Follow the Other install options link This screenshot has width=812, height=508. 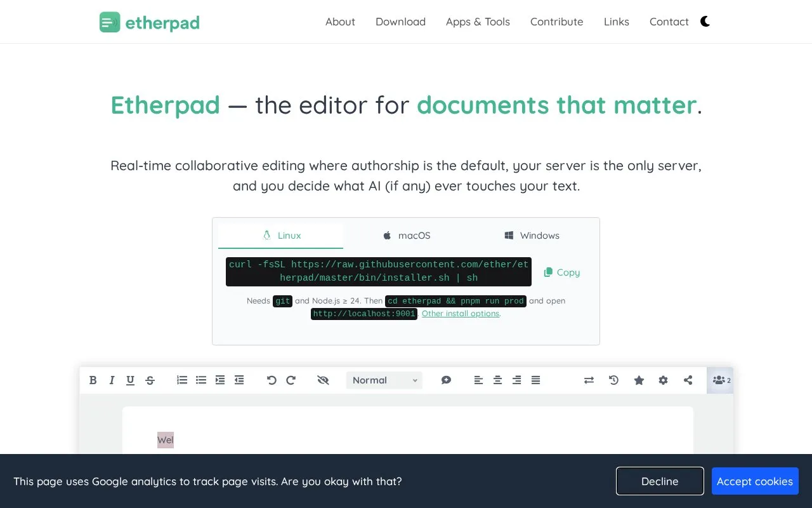(461, 314)
